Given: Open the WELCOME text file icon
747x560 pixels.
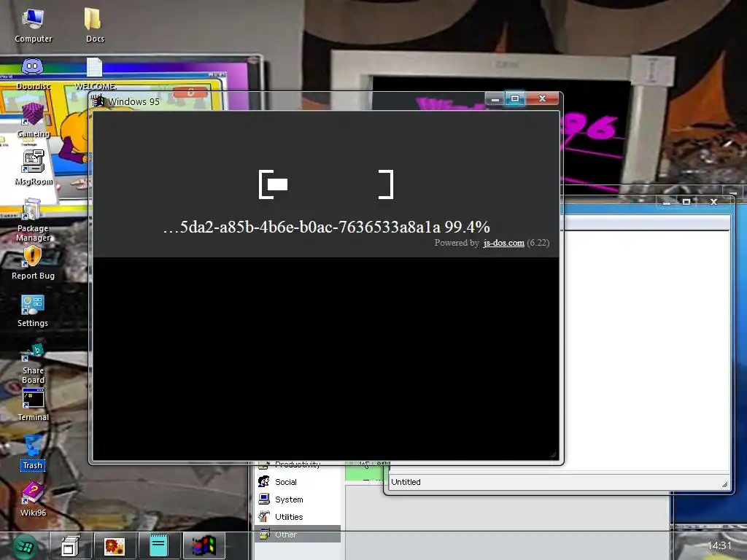Looking at the screenshot, I should (x=96, y=74).
